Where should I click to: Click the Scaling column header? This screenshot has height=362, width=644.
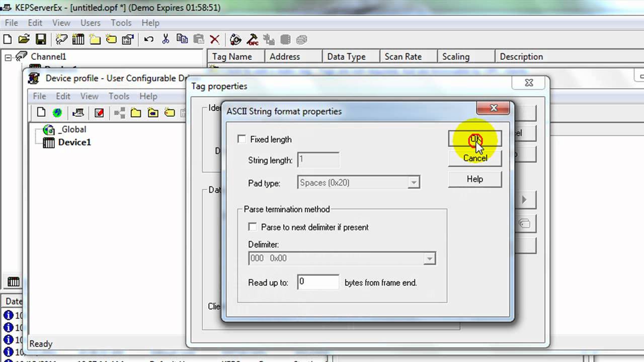click(465, 56)
